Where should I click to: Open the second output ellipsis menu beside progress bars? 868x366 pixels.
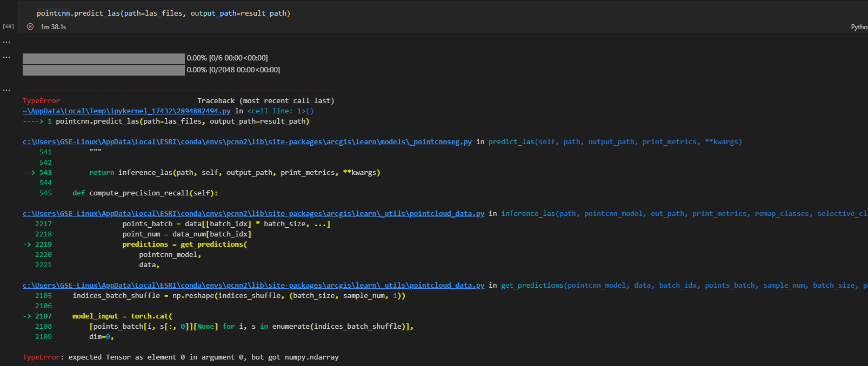point(6,57)
